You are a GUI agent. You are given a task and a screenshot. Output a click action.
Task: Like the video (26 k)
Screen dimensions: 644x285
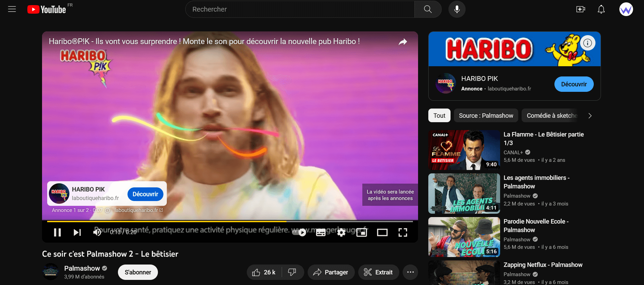pos(264,272)
